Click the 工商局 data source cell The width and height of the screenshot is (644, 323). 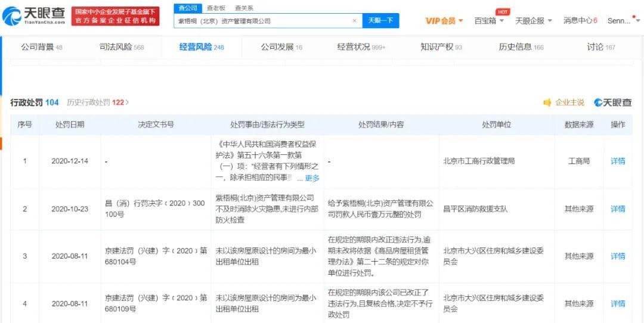click(578, 161)
